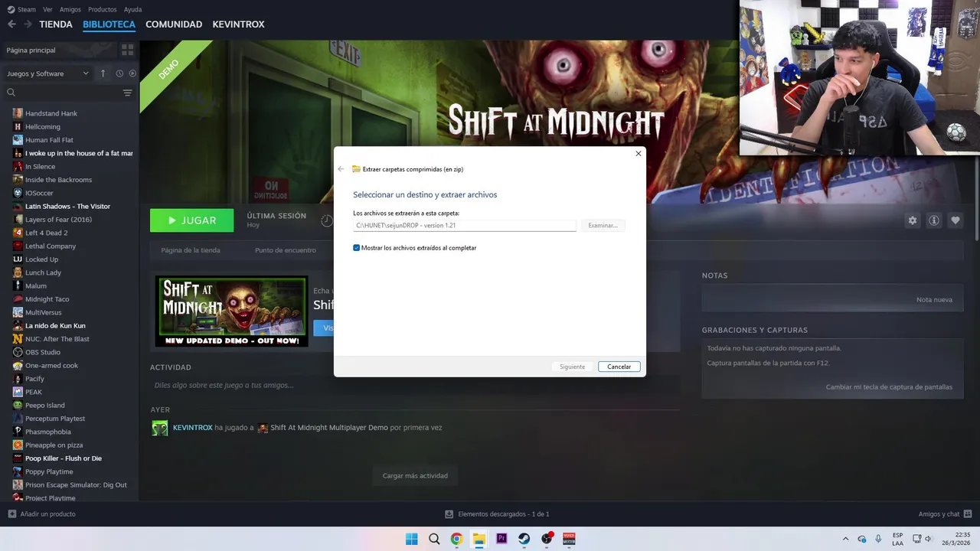Screen dimensions: 980x551
Task: Open File Explorer from taskbar
Action: click(x=479, y=539)
